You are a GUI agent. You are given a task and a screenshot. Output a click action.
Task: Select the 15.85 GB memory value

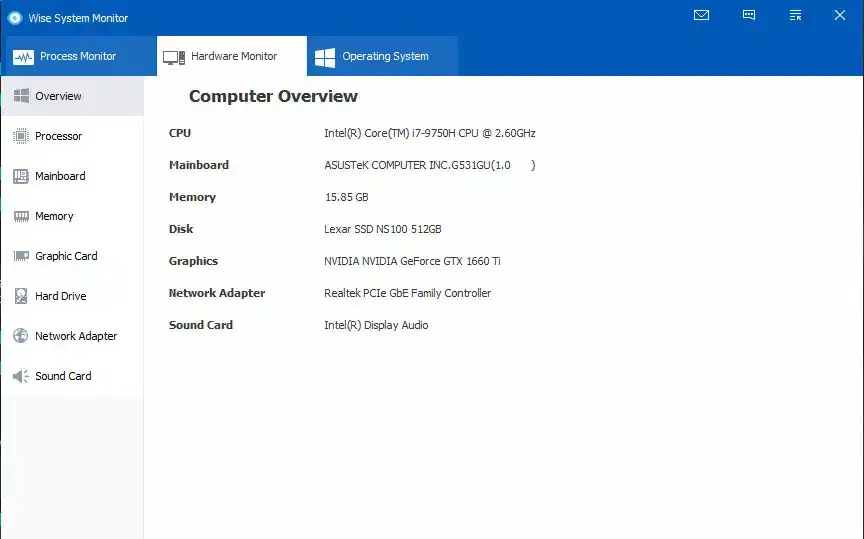pos(347,197)
